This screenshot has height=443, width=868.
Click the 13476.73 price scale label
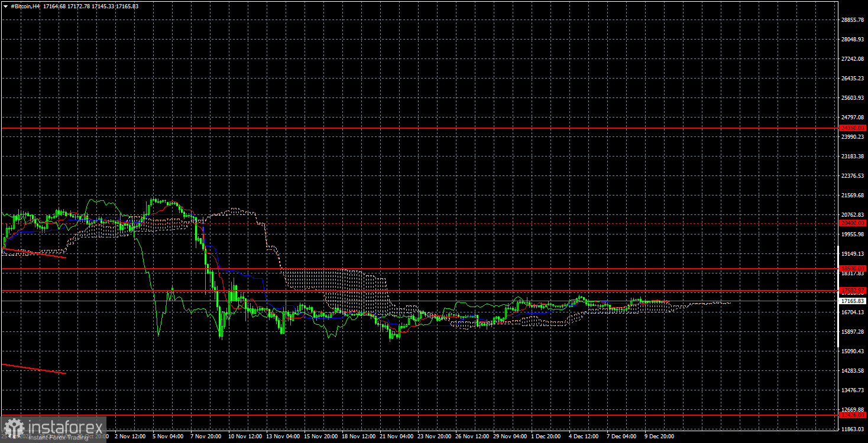tap(853, 390)
